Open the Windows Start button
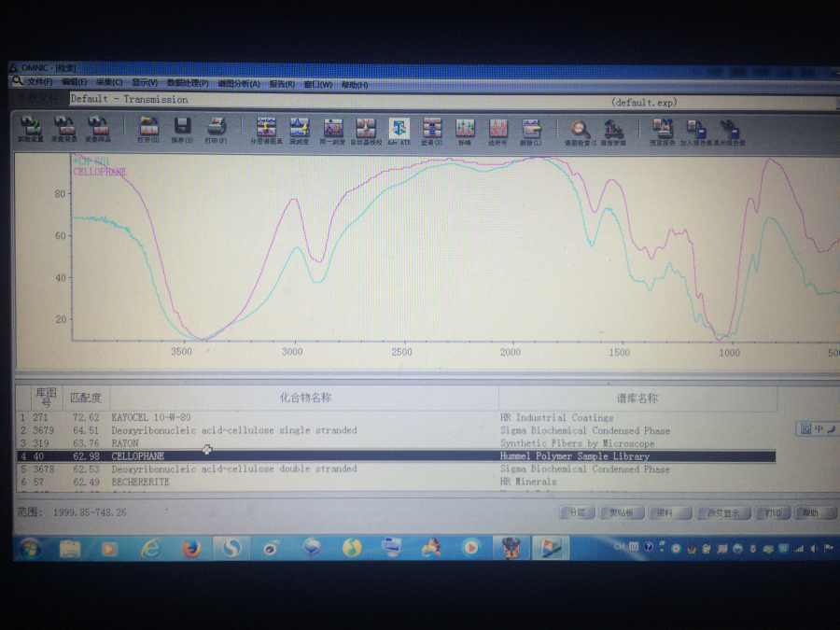 click(30, 548)
